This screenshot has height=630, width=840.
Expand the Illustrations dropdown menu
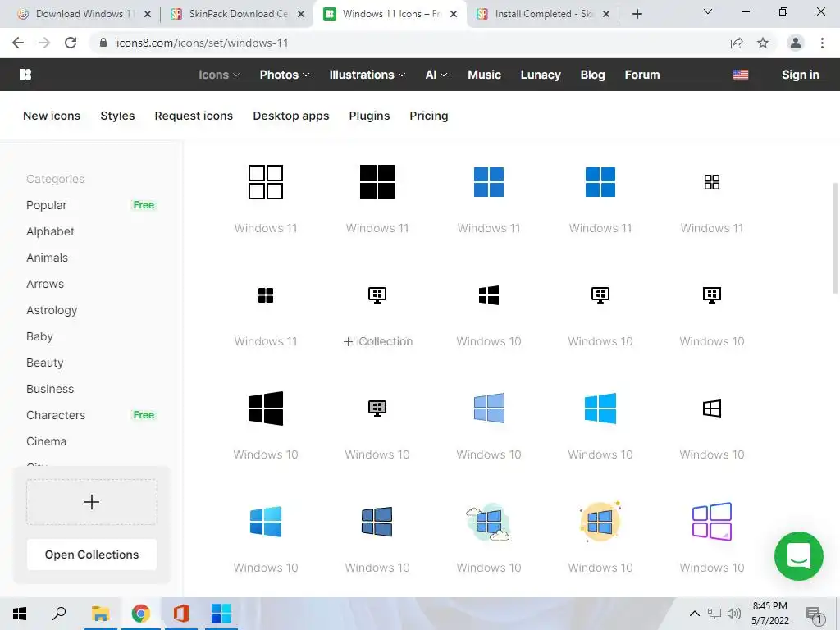pos(367,75)
